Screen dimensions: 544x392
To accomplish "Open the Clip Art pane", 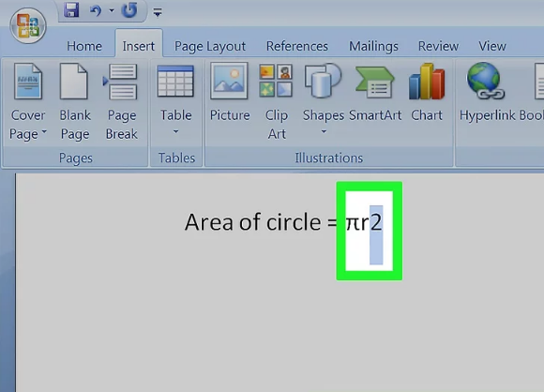I will (276, 101).
